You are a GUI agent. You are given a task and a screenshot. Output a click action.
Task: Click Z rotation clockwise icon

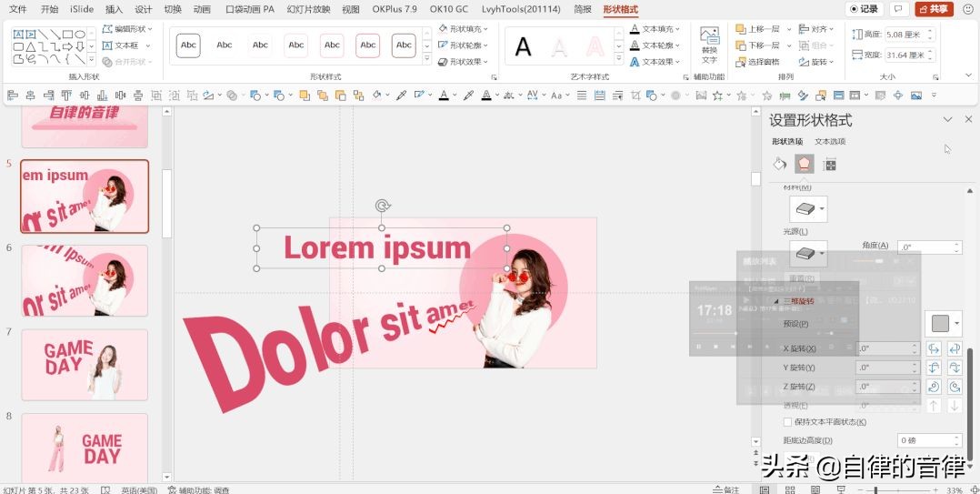point(934,387)
